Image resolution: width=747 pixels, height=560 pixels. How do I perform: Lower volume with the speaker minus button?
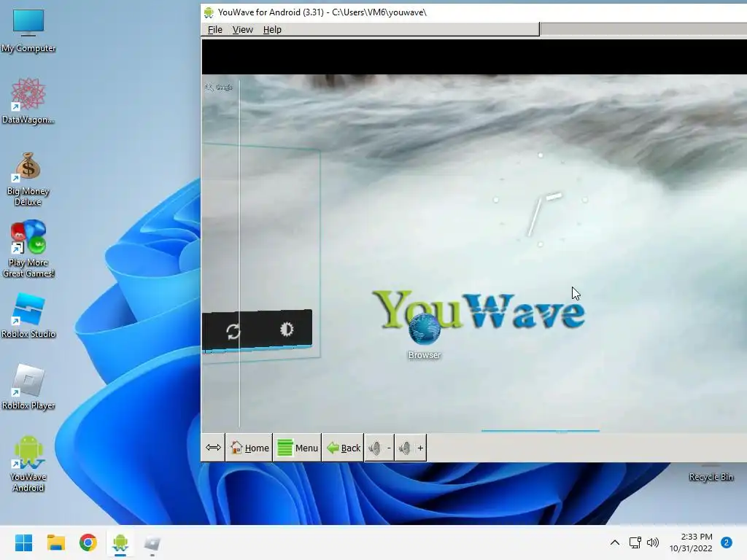(x=379, y=448)
